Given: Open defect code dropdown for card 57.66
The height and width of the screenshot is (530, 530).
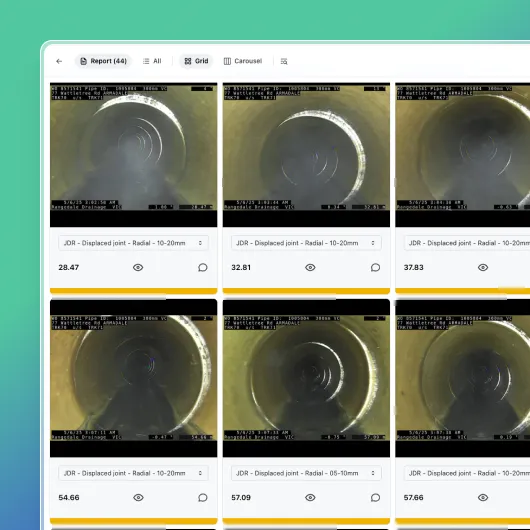Looking at the screenshot, I should pos(467,473).
